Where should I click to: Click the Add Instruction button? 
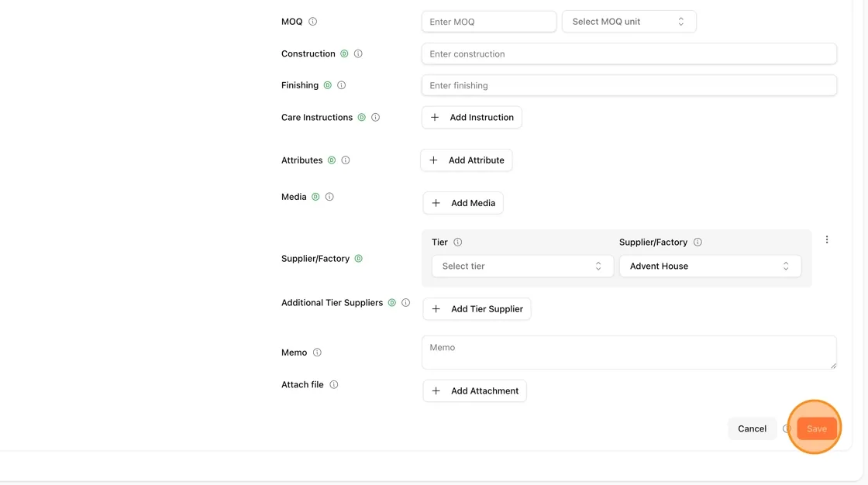[472, 117]
